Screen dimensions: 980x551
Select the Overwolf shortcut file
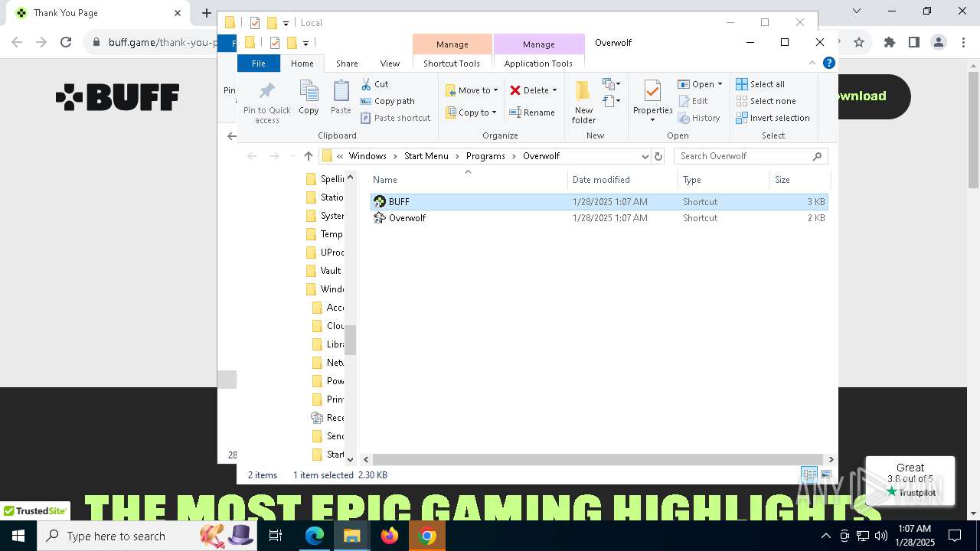pyautogui.click(x=599, y=218)
